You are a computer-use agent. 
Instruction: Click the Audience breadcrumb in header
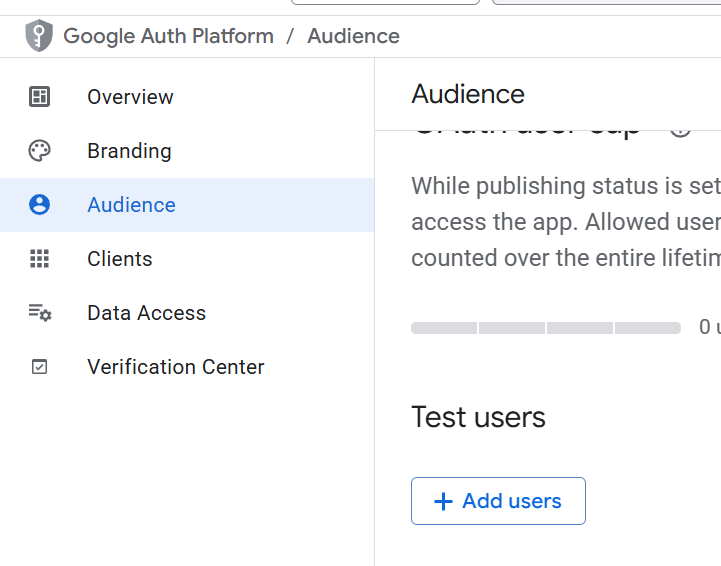point(353,36)
